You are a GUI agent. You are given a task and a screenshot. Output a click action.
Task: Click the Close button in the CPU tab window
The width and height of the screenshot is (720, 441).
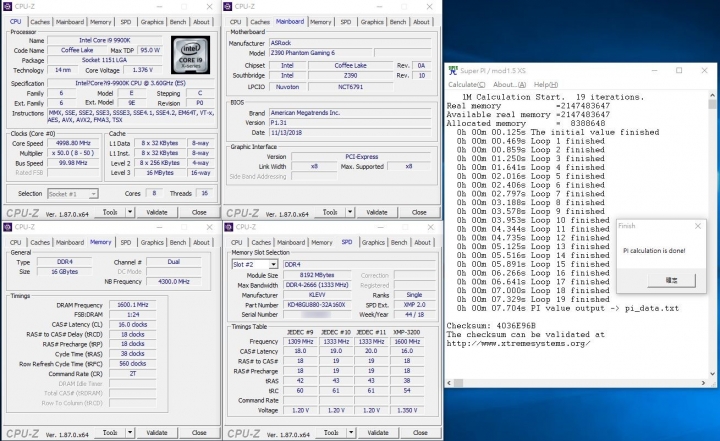[199, 212]
